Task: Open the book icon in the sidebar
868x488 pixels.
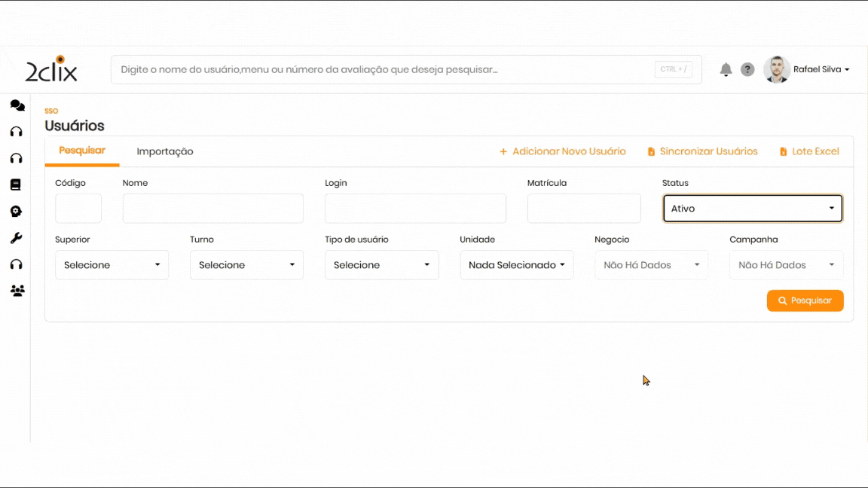Action: 17,185
